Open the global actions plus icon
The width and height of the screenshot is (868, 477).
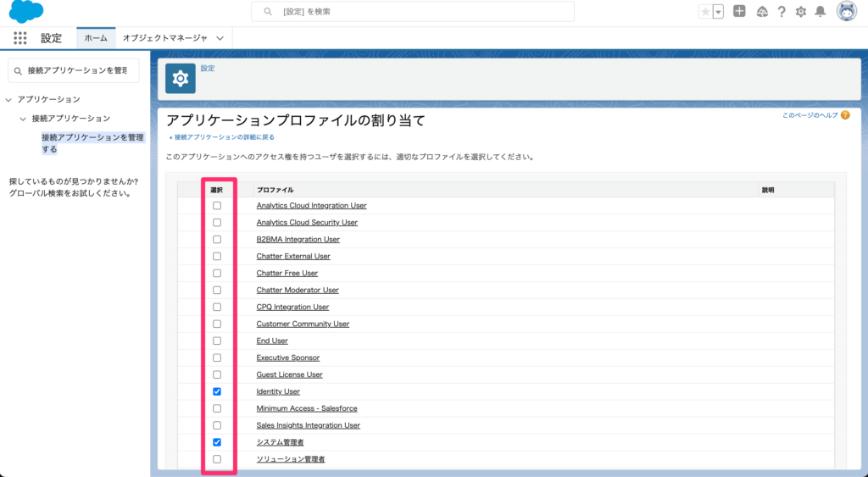[739, 11]
